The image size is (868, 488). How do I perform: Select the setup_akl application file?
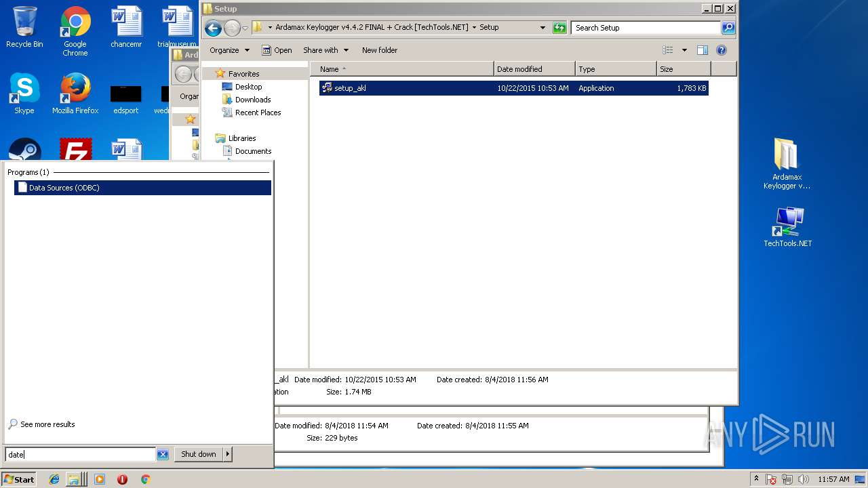point(513,88)
